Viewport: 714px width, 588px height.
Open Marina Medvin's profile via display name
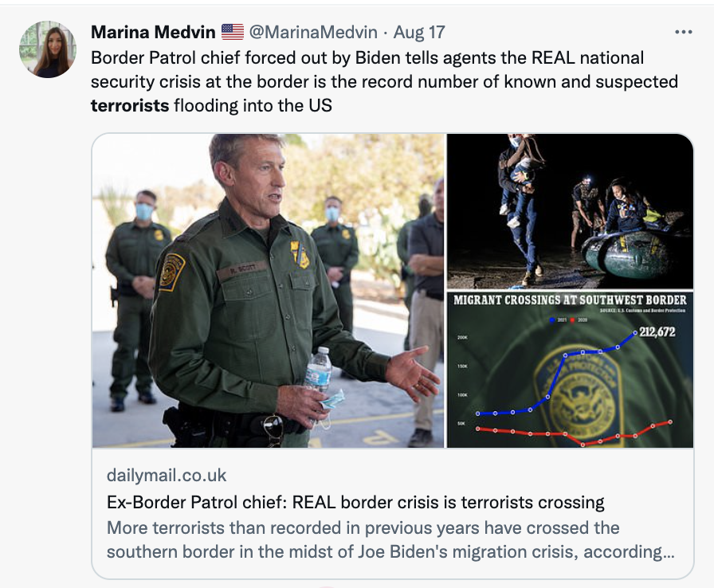tap(153, 33)
